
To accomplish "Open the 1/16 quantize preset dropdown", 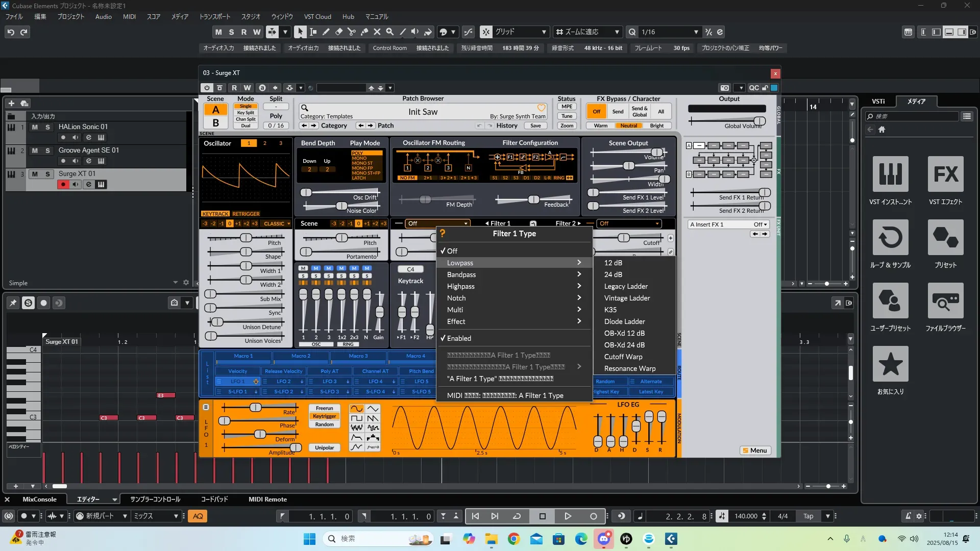I will pos(696,32).
